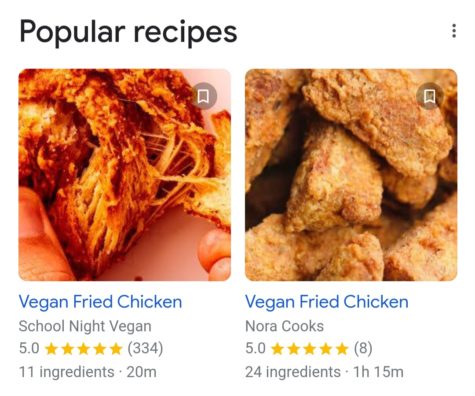This screenshot has width=475, height=396.
Task: Click the School Night Vegan source name
Action: pos(85,326)
